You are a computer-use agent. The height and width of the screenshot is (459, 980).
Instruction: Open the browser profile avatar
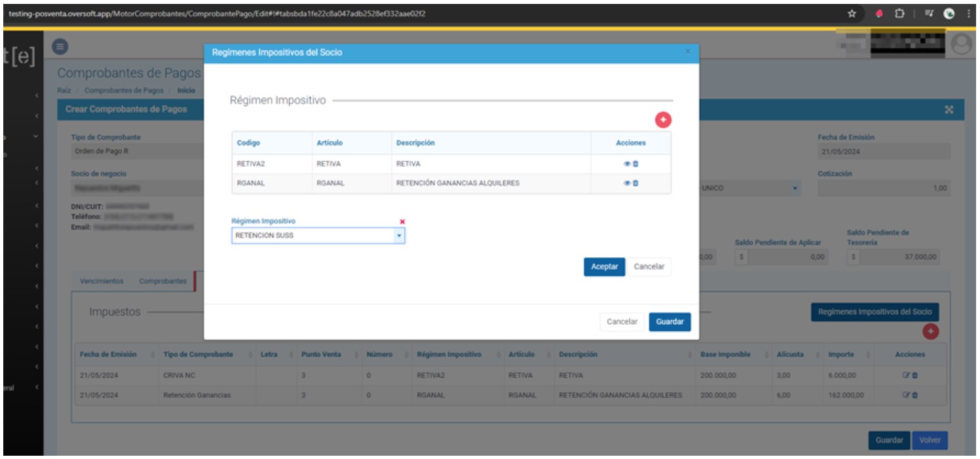[949, 14]
